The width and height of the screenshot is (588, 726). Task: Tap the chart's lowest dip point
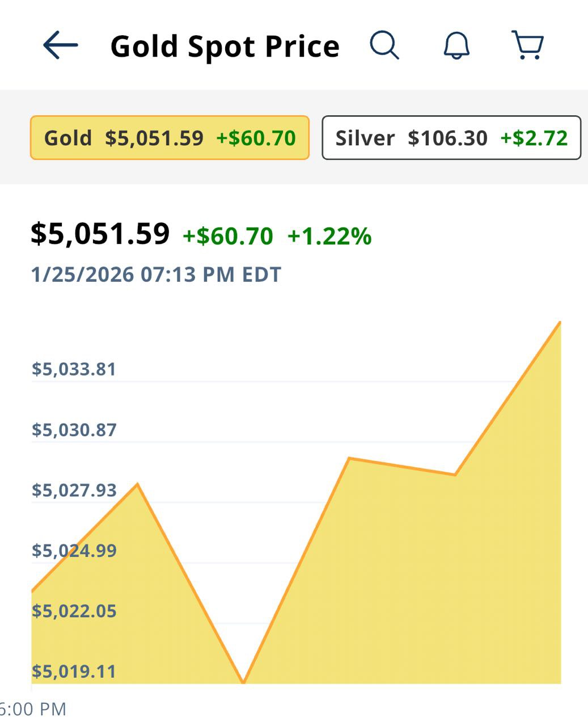click(x=243, y=682)
